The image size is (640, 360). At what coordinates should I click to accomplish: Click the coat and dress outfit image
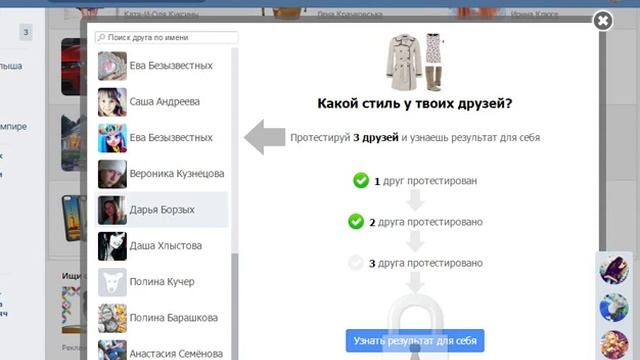415,62
